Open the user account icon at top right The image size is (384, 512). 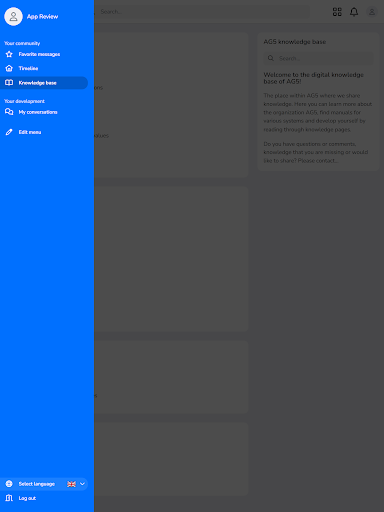point(372,12)
